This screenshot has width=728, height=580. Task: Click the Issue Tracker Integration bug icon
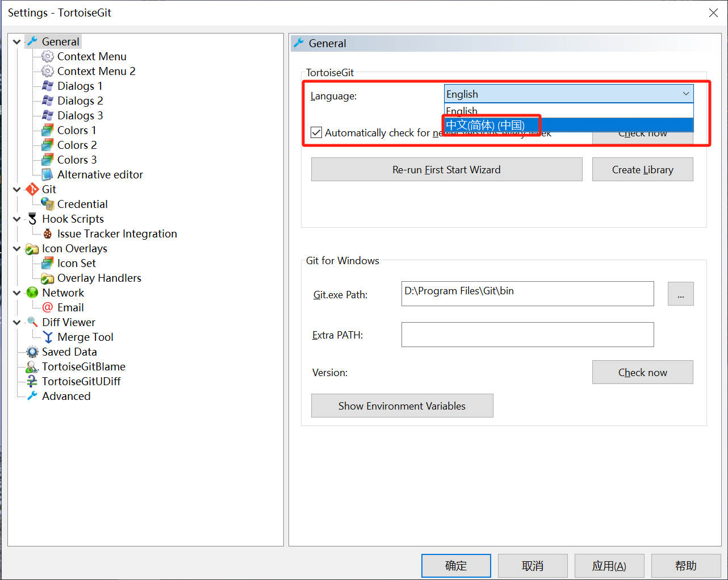click(48, 233)
